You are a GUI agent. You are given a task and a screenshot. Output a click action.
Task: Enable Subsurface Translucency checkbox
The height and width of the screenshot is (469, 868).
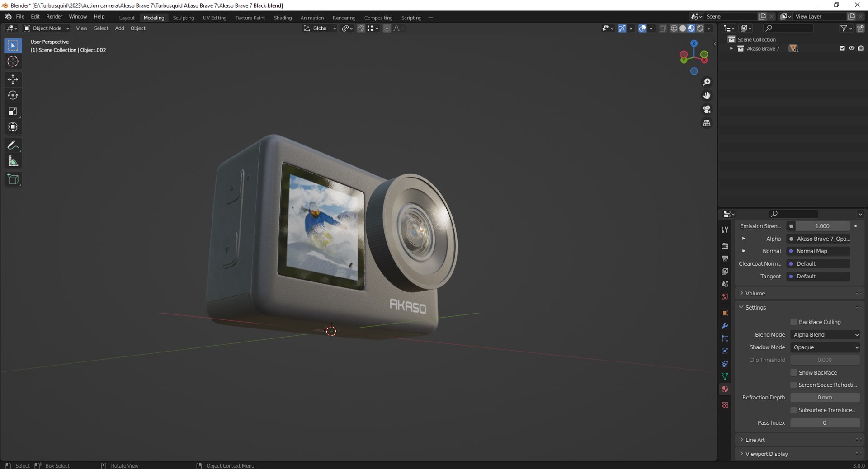[x=793, y=410]
